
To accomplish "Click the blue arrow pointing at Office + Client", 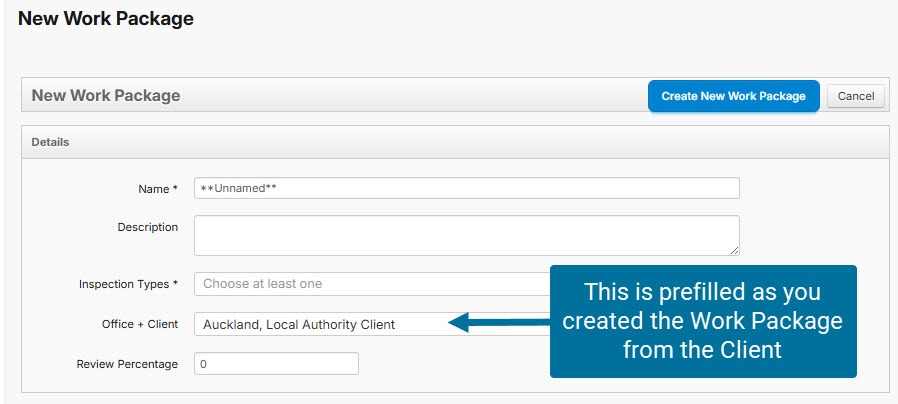I will click(x=498, y=323).
